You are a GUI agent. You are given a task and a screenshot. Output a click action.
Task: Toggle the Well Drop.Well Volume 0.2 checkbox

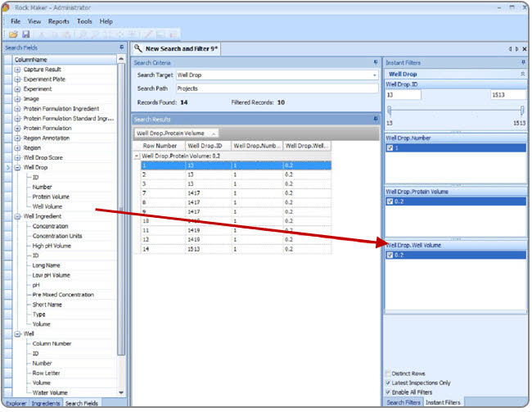coord(390,255)
